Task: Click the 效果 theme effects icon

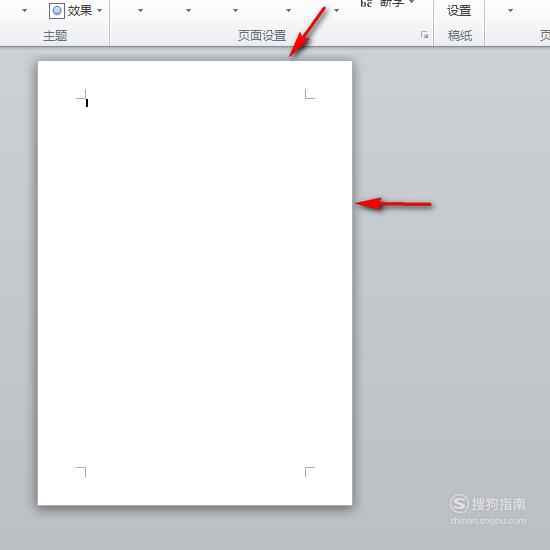Action: (56, 11)
